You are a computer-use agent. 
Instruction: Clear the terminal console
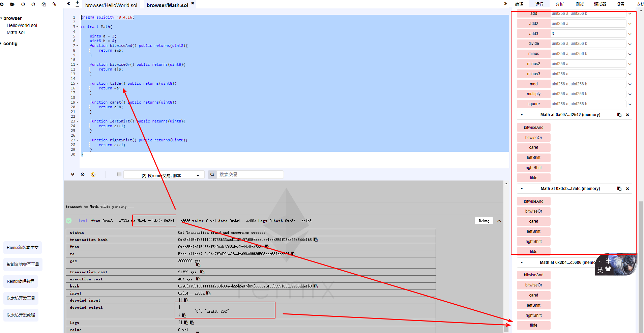click(83, 174)
